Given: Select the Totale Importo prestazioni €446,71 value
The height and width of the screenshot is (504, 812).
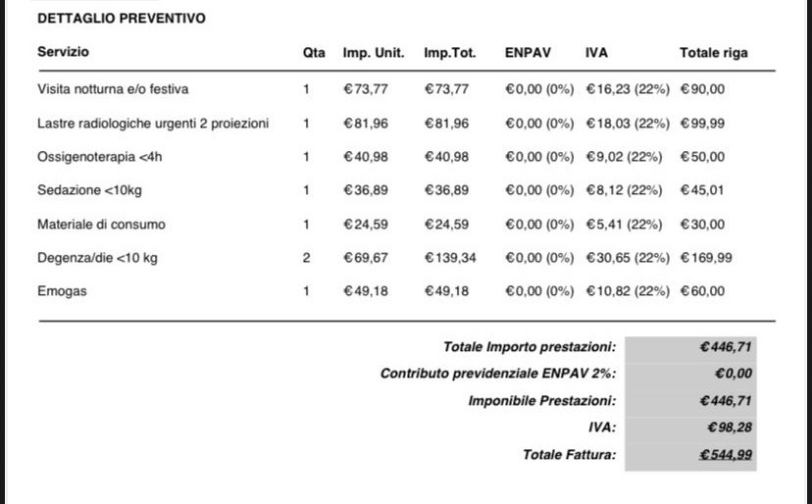Looking at the screenshot, I should click(x=726, y=346).
